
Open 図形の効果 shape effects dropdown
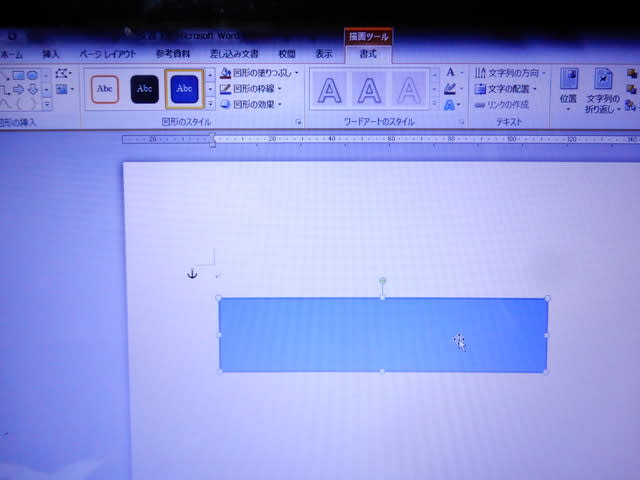tap(256, 103)
